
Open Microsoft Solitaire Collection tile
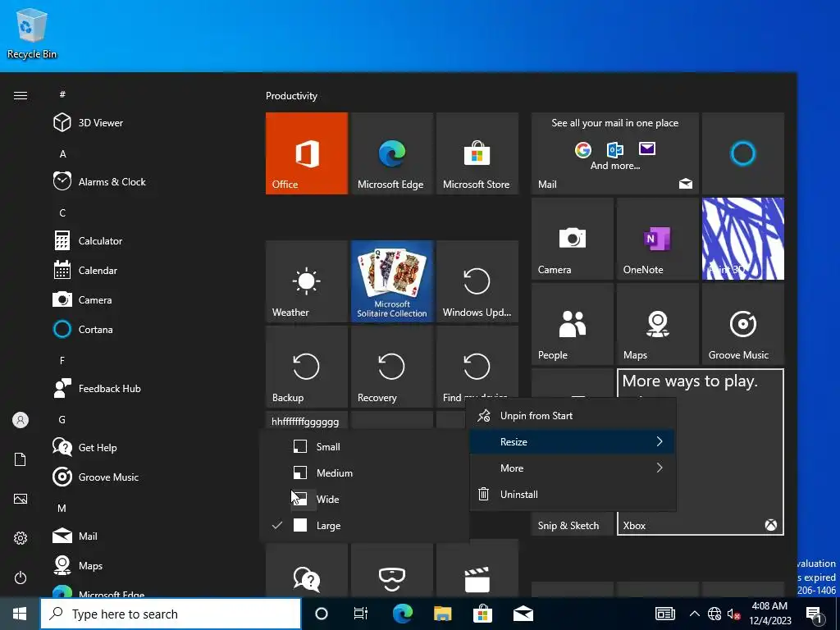(391, 281)
